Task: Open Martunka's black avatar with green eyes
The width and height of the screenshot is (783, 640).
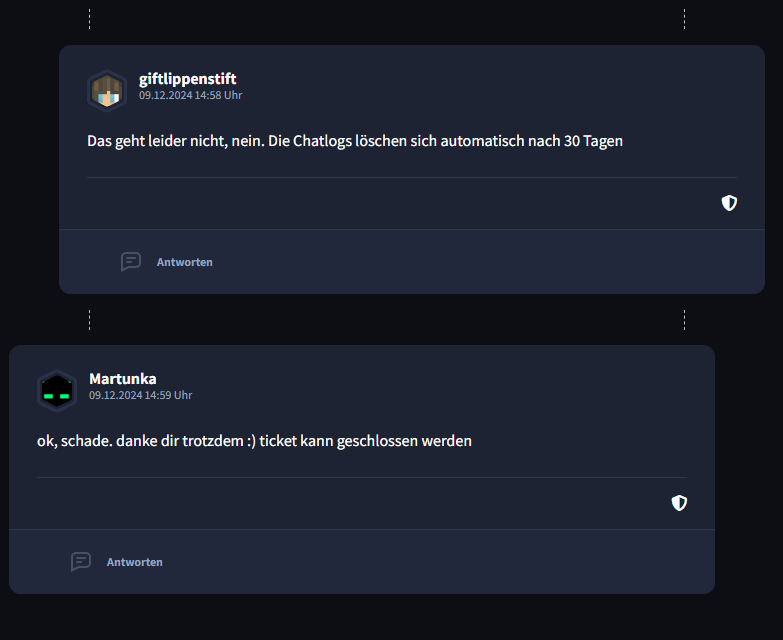Action: (57, 391)
